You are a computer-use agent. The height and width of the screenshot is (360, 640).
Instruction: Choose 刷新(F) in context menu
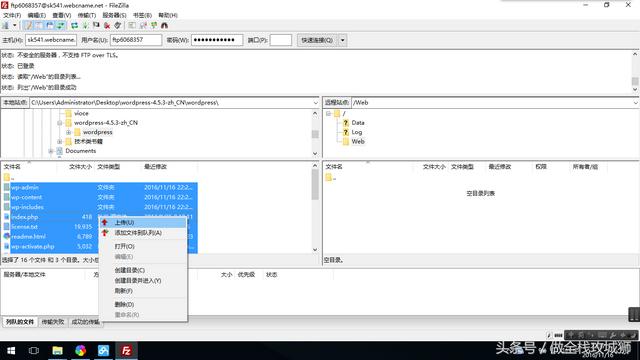(x=143, y=291)
